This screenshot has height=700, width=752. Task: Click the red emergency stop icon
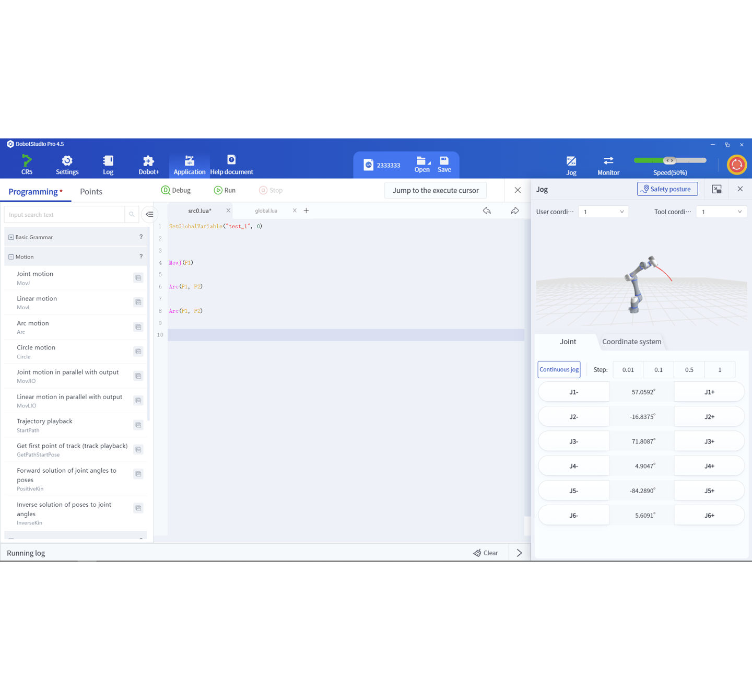coord(736,165)
